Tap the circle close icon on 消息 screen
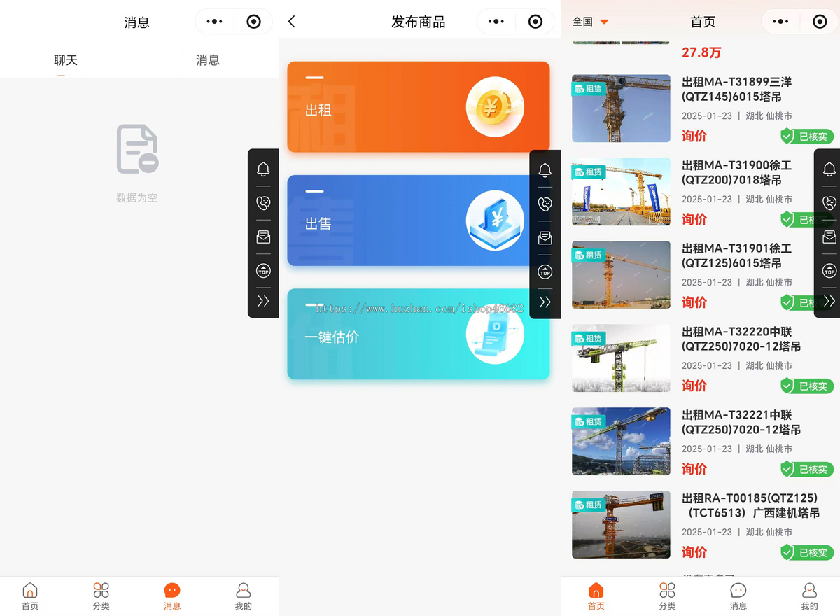The width and height of the screenshot is (840, 616). pyautogui.click(x=254, y=22)
